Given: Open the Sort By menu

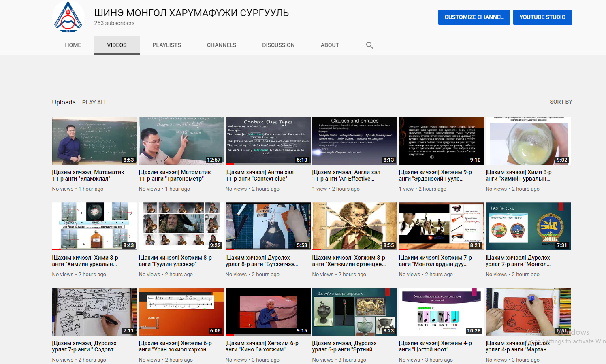Looking at the screenshot, I should click(555, 102).
